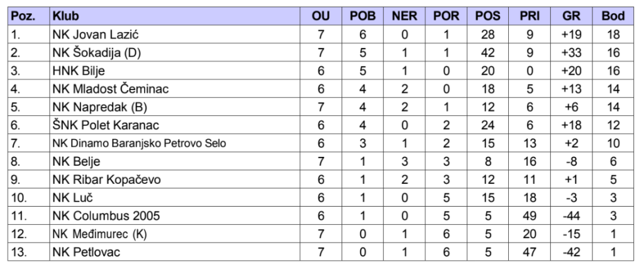Click NK Mladost Čeminac in the table
Screen dimensions: 644x269
[110, 90]
